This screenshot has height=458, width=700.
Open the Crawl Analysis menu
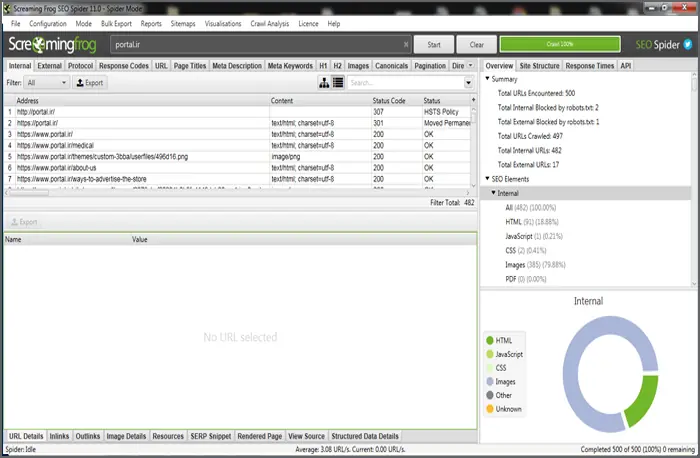(x=270, y=24)
